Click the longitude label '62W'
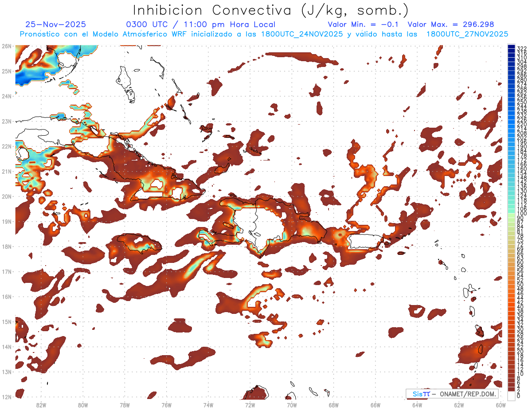 click(x=459, y=405)
